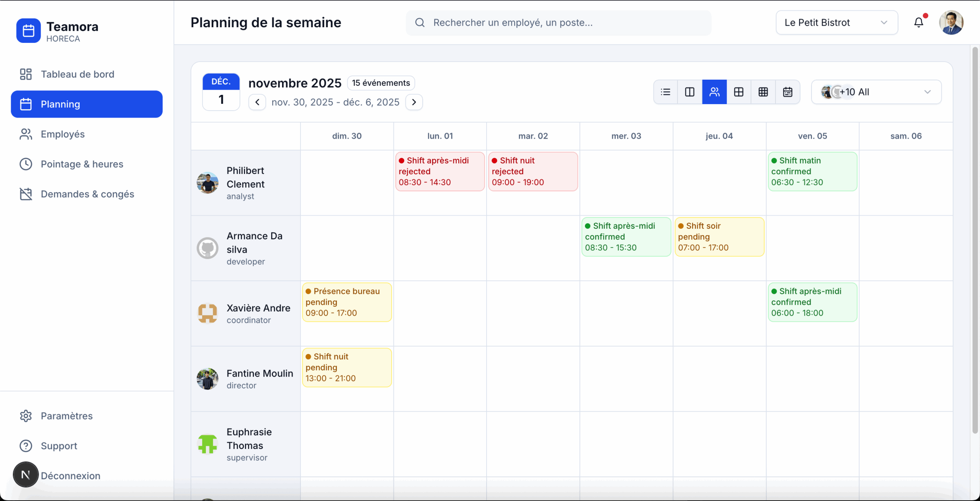Open Philibert's rejected Shift nuit event
Screen dimensions: 980x501
point(533,171)
